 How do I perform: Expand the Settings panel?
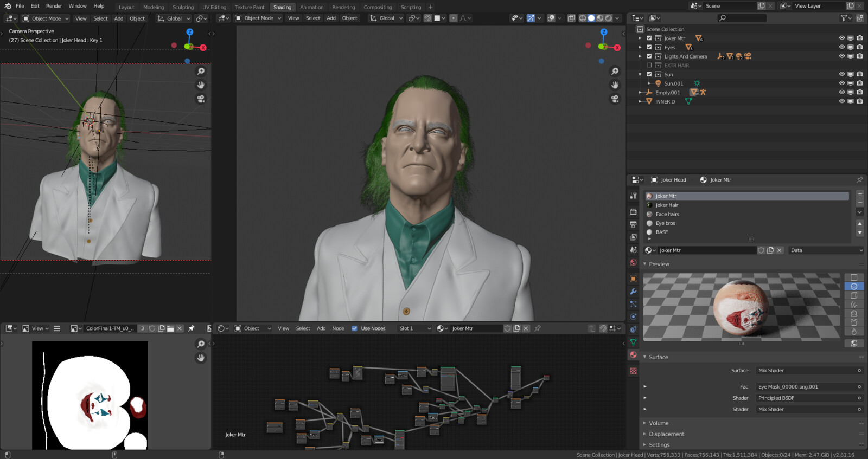(644, 445)
